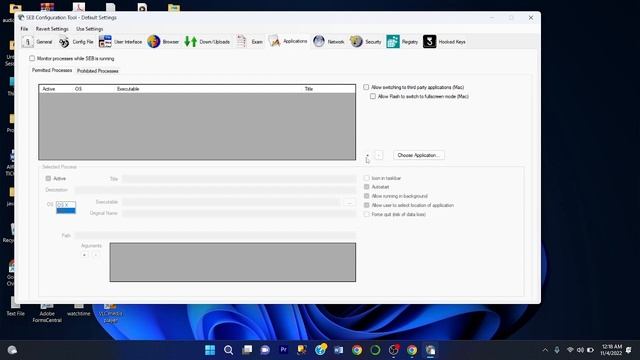Screen dimensions: 640x360
Task: Toggle the Autostart checkbox
Action: pos(367,187)
